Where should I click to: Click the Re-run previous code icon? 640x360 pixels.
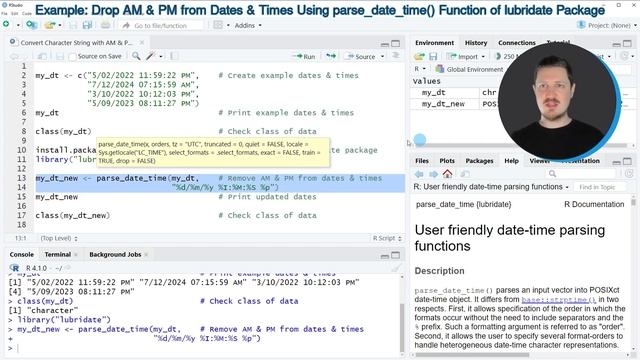coord(331,56)
